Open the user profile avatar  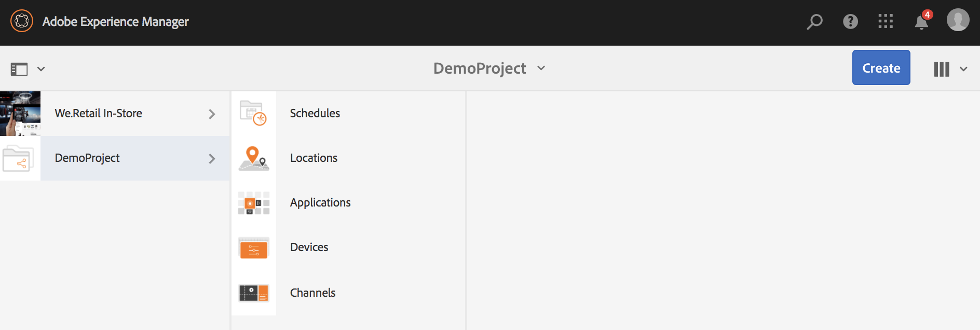tap(958, 20)
